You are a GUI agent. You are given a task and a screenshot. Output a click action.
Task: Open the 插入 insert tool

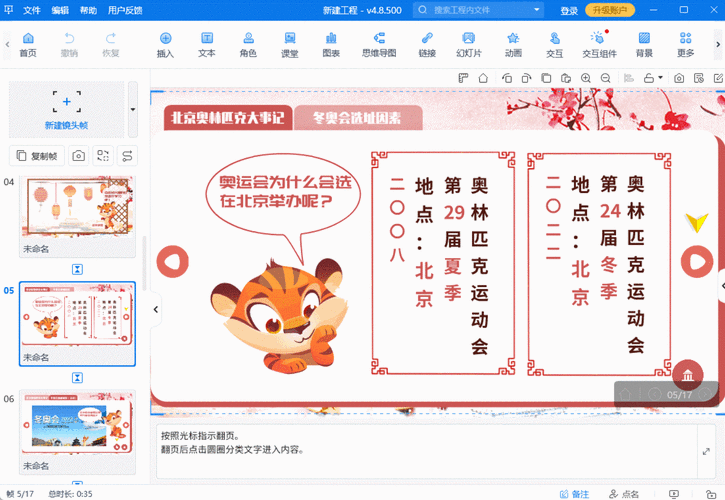[165, 45]
